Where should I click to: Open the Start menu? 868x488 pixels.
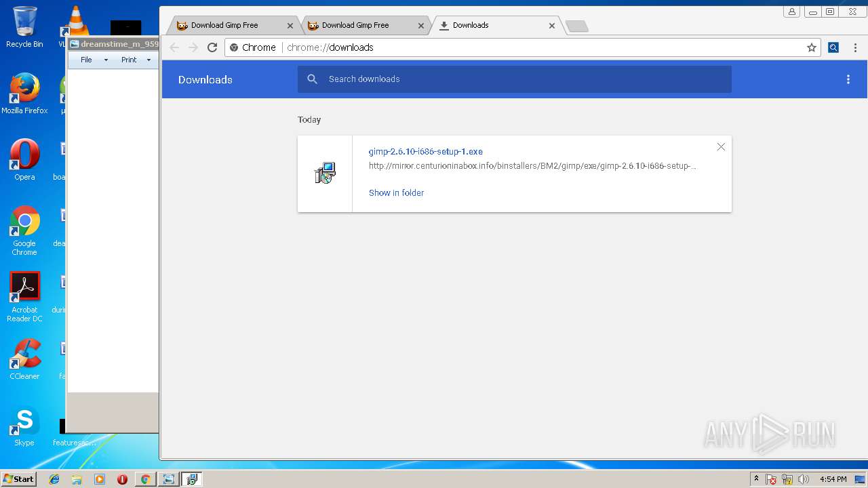coord(18,479)
